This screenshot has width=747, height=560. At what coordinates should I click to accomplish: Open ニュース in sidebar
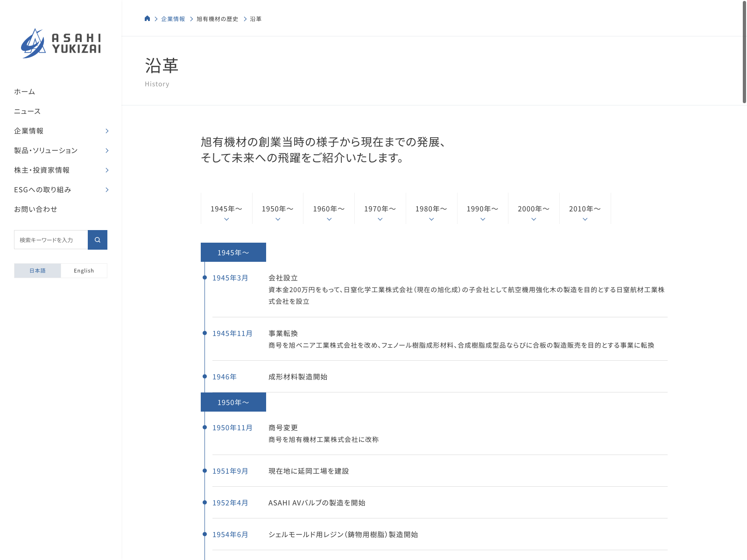(x=28, y=112)
